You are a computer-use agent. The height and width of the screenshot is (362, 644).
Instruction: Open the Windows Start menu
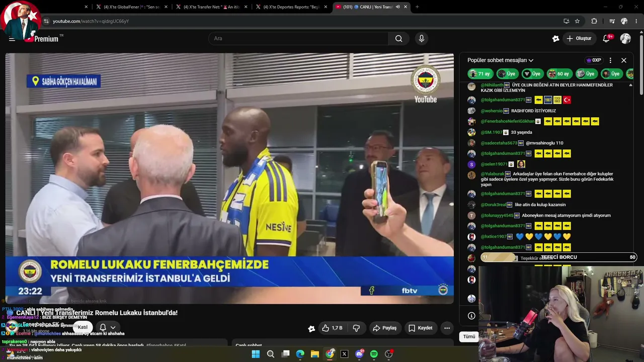coord(256,354)
